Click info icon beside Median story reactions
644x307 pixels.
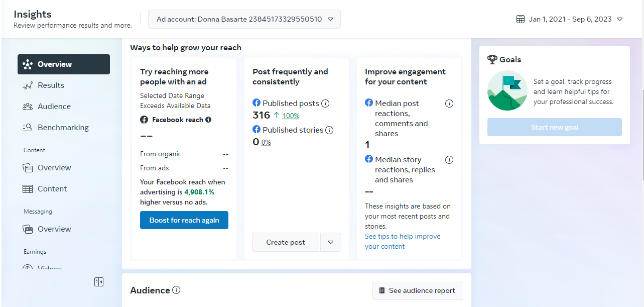click(449, 160)
